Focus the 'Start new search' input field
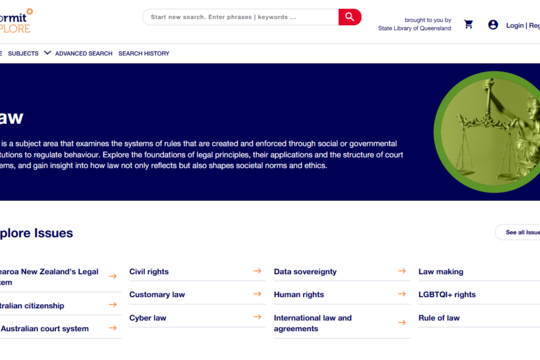Viewport: 540px width, 360px height. click(241, 17)
